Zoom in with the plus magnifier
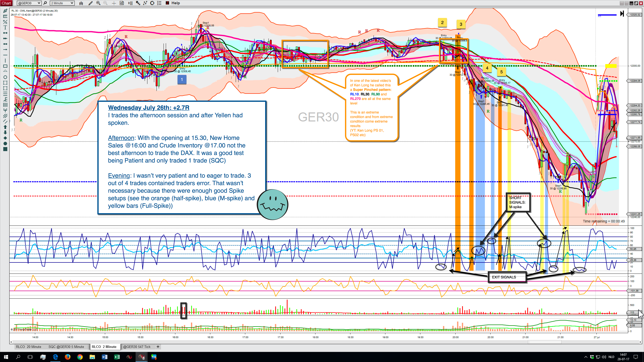The height and width of the screenshot is (362, 644). (x=98, y=3)
